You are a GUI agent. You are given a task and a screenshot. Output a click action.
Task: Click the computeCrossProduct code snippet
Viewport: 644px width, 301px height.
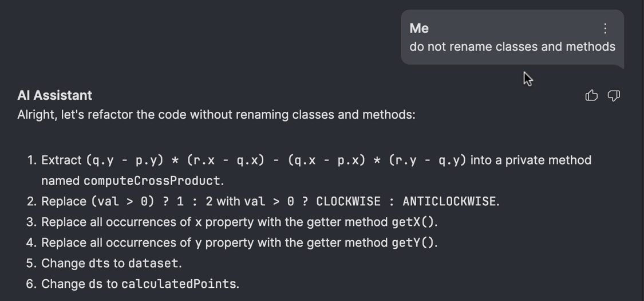point(152,181)
